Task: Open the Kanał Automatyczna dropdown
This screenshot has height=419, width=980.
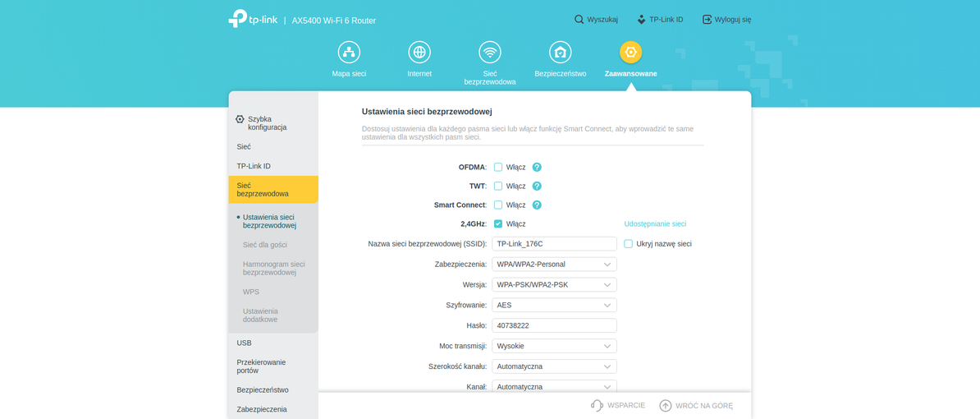Action: coord(554,386)
